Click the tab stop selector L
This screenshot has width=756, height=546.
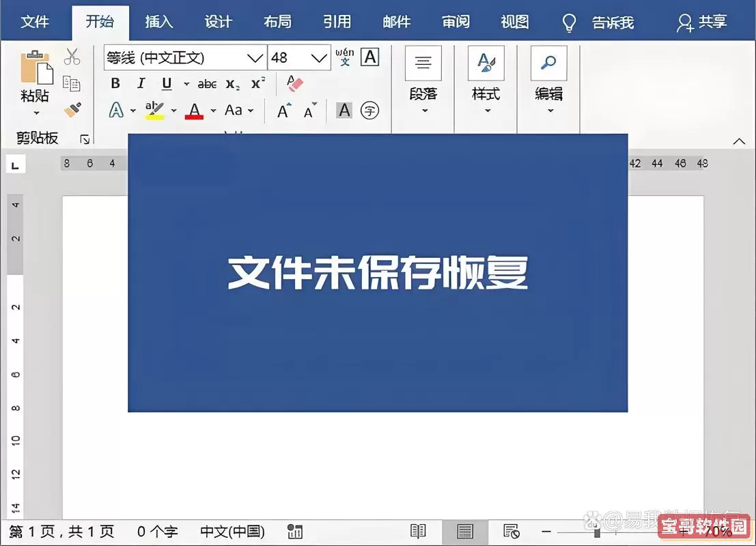pos(16,165)
